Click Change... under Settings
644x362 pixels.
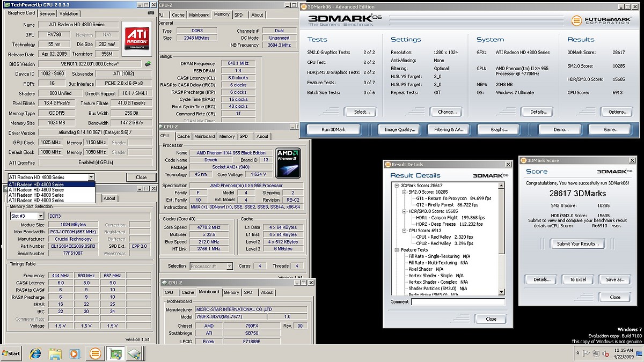point(447,112)
